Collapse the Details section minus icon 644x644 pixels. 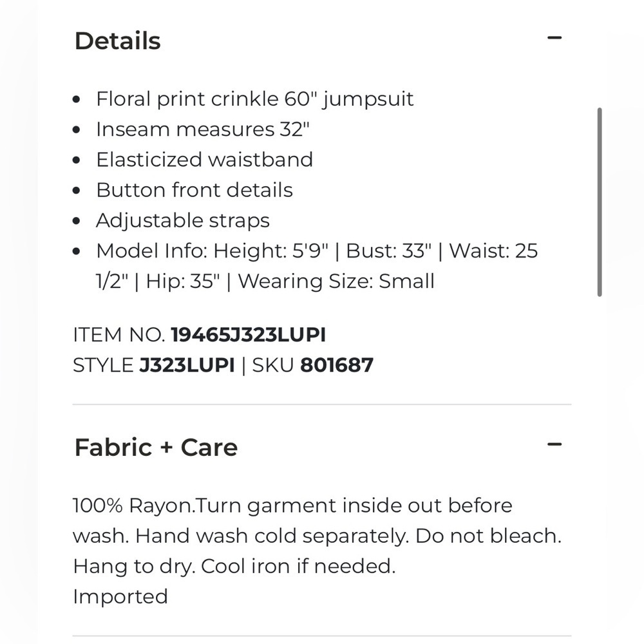click(x=554, y=38)
